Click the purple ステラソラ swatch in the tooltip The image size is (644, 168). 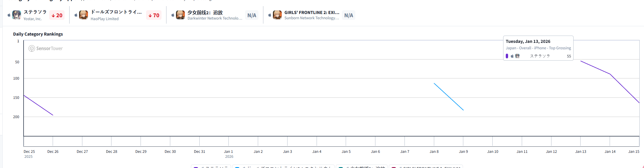[507, 56]
